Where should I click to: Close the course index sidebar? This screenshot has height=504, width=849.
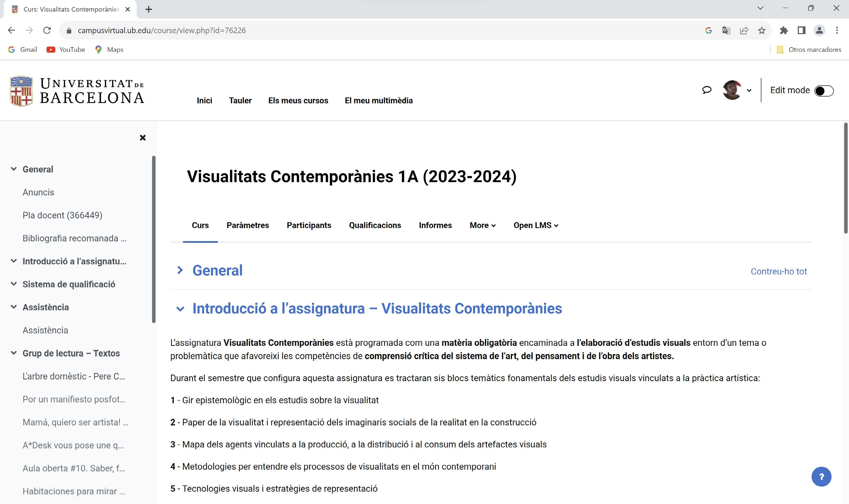pyautogui.click(x=143, y=138)
